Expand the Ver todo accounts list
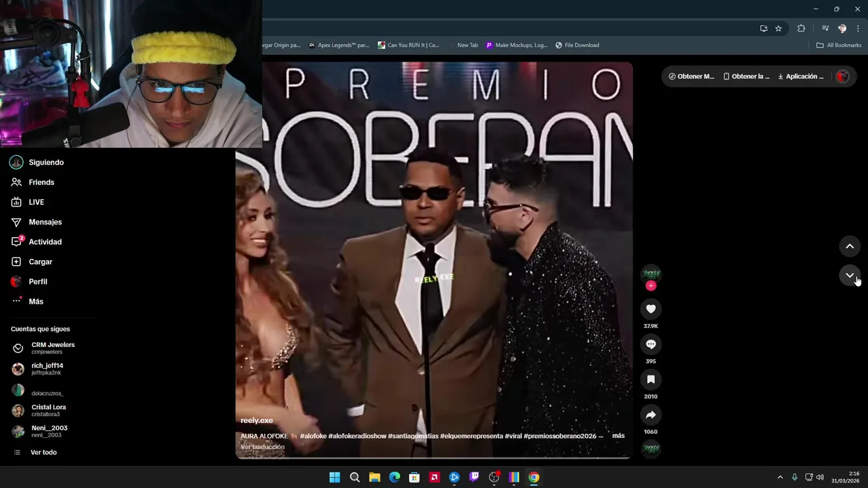Viewport: 868px width, 488px height. (35, 452)
